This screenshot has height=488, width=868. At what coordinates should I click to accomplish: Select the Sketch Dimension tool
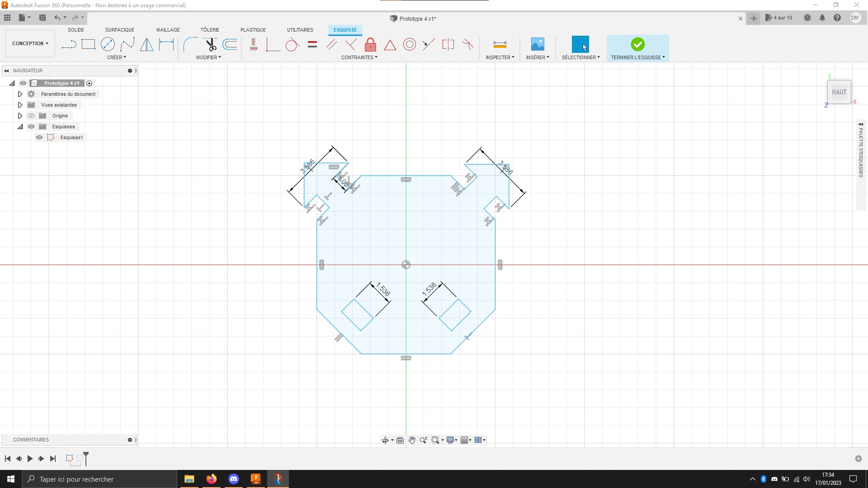(166, 44)
